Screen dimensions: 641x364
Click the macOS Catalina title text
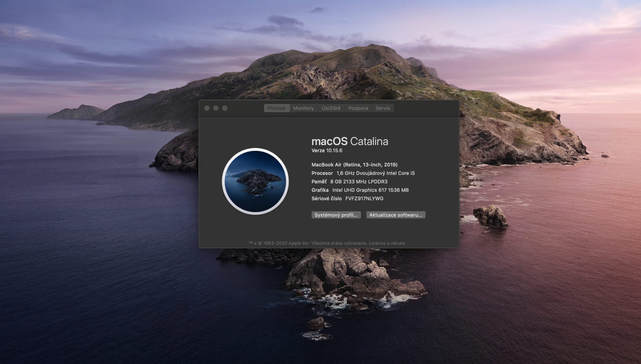click(350, 141)
